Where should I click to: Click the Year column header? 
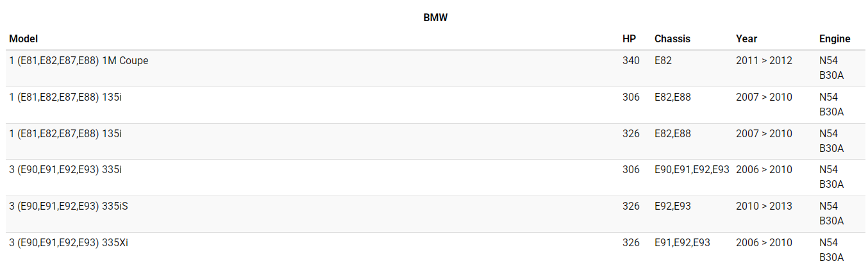coord(746,38)
